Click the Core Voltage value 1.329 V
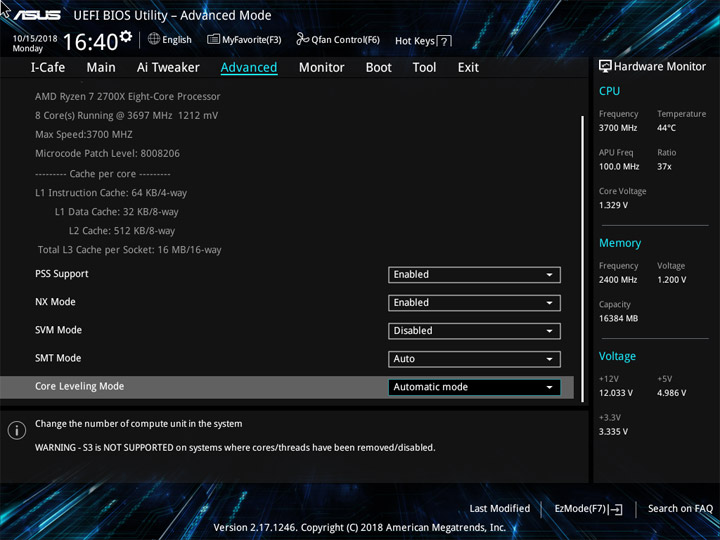Image resolution: width=720 pixels, height=540 pixels. (613, 205)
